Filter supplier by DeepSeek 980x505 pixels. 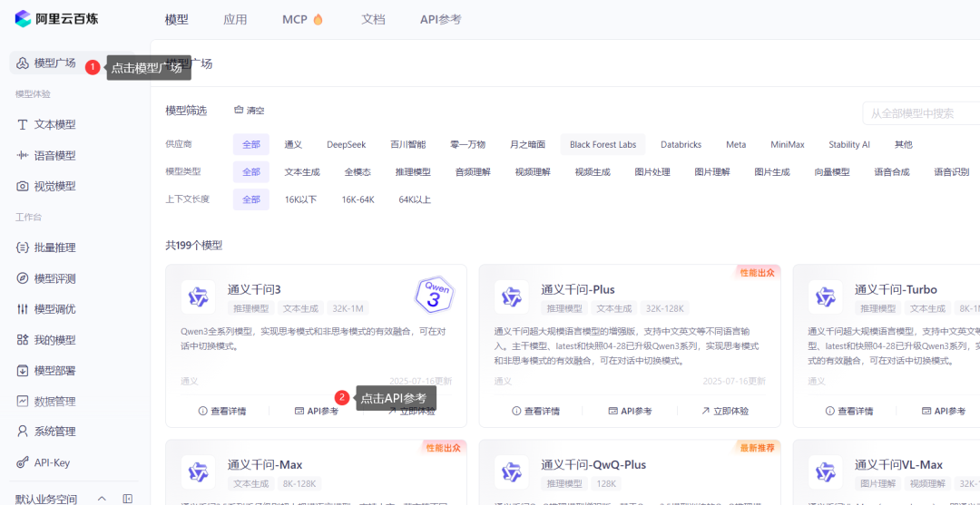tap(347, 144)
